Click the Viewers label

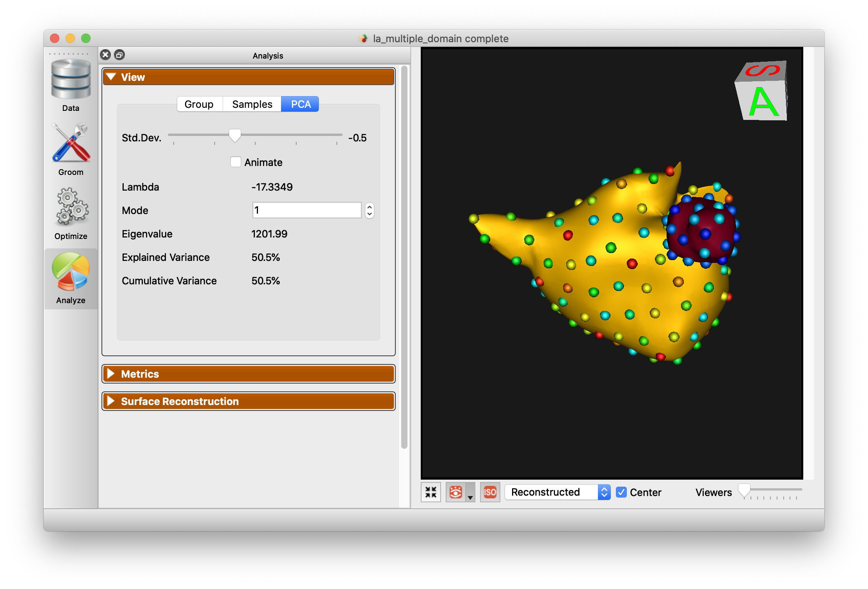click(713, 492)
